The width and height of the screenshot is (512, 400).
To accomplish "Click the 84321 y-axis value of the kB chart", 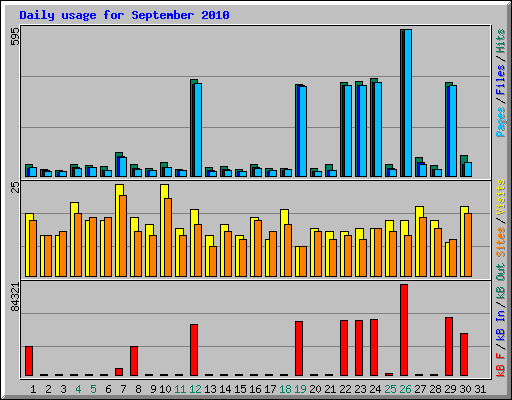I will pos(15,297).
